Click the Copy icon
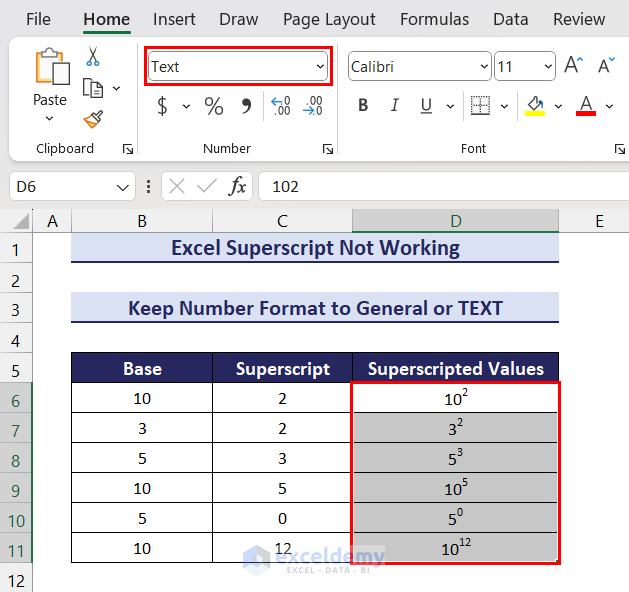629x592 pixels. (x=93, y=88)
